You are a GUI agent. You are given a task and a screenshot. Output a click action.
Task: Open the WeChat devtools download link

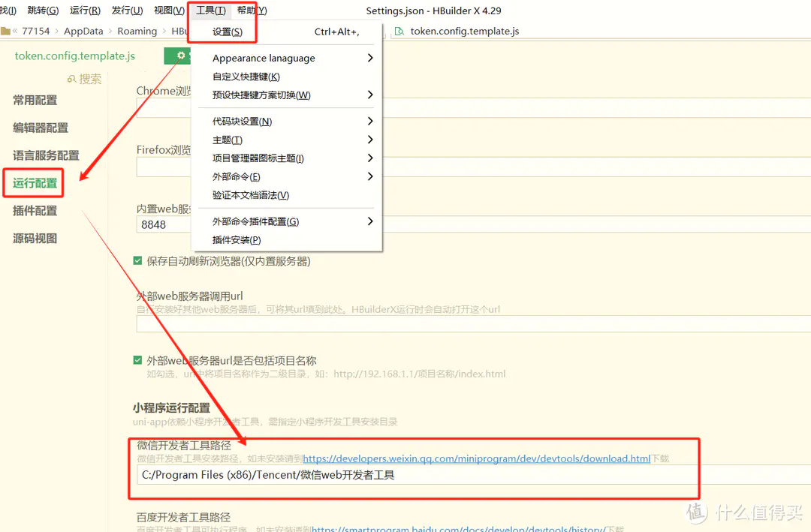tap(476, 458)
